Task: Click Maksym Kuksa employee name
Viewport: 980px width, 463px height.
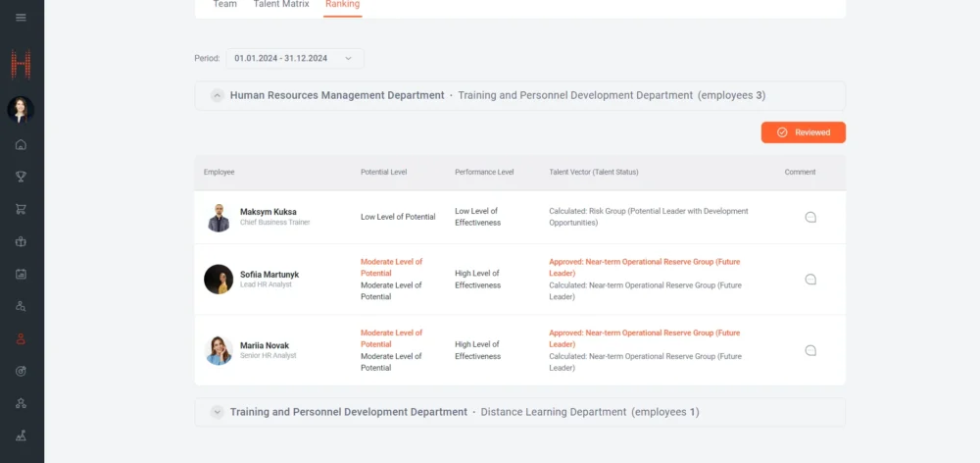Action: click(268, 212)
